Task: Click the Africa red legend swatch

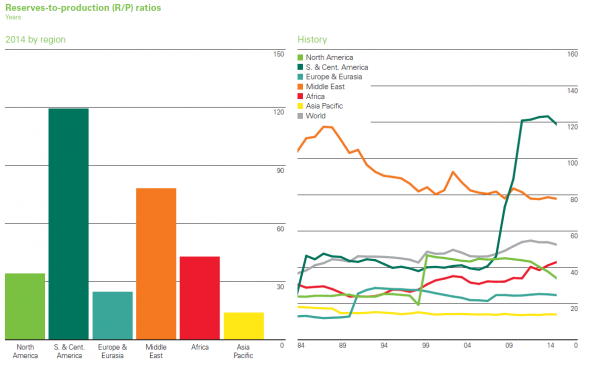Action: (x=300, y=96)
